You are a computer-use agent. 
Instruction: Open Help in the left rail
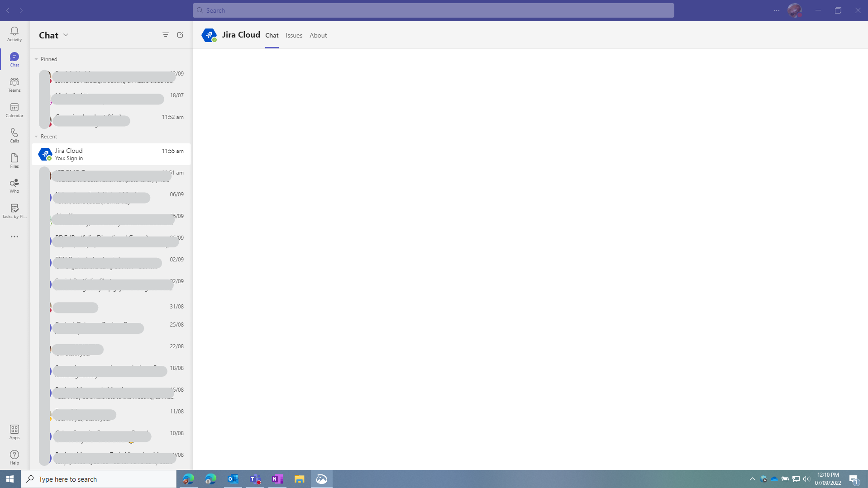point(14,457)
